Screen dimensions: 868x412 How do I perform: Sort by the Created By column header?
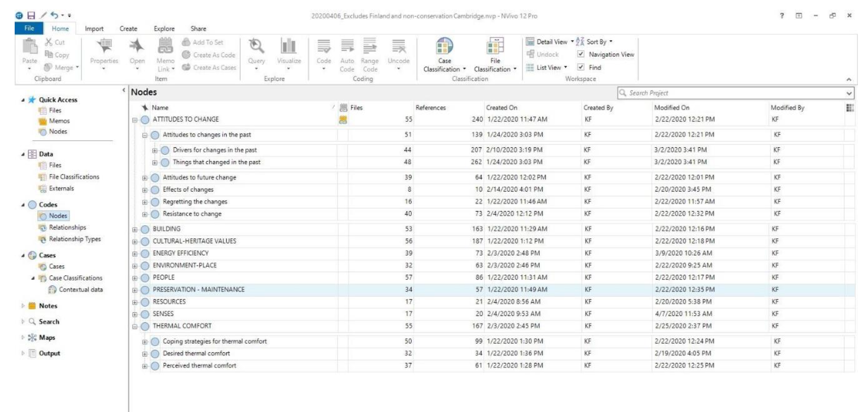pyautogui.click(x=598, y=108)
